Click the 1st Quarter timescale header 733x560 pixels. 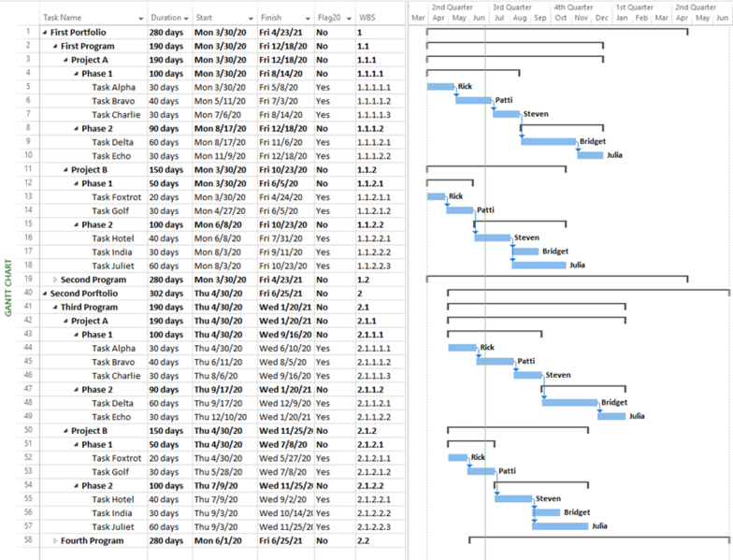coord(634,7)
